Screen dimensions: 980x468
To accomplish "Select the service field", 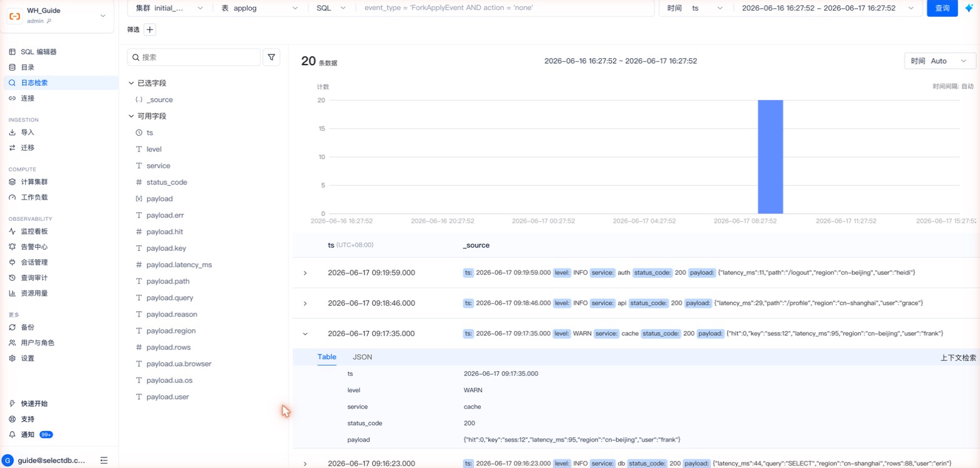I will [x=158, y=166].
